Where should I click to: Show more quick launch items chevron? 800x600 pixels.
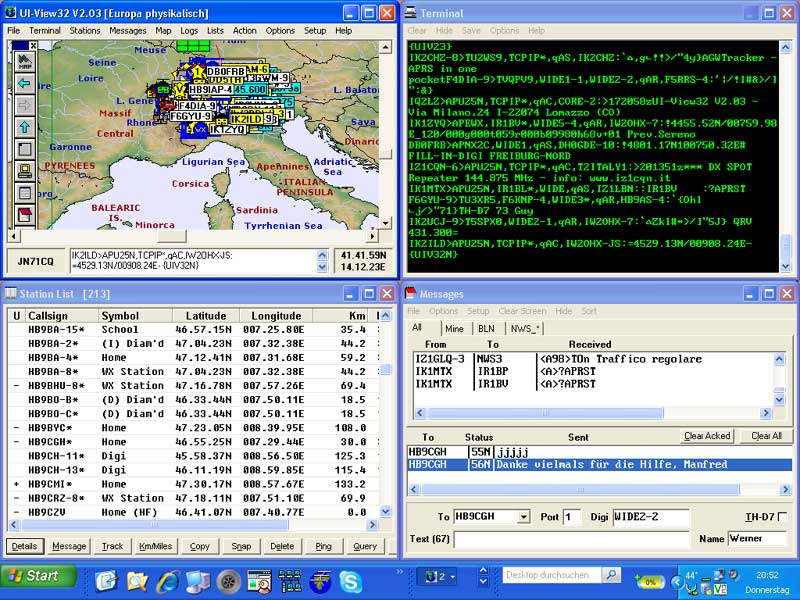click(x=399, y=571)
